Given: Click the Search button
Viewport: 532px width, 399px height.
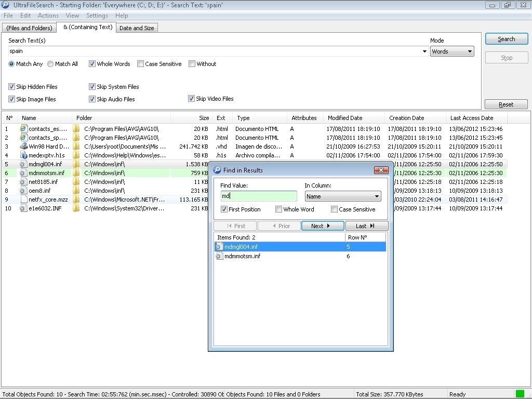Looking at the screenshot, I should (x=507, y=39).
